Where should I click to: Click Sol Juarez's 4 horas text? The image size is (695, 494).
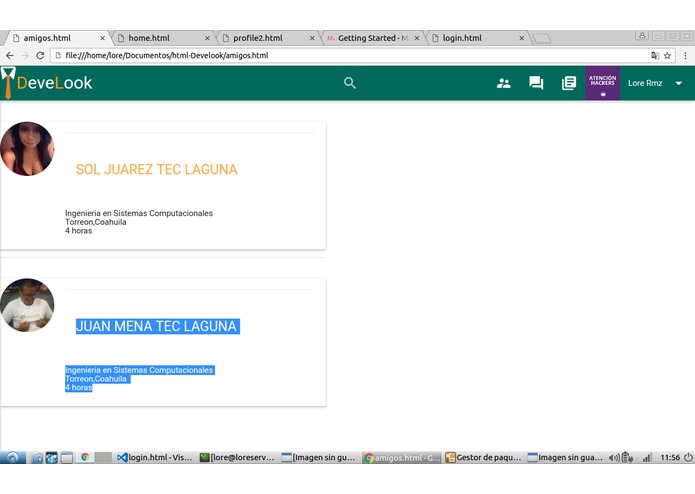click(78, 231)
